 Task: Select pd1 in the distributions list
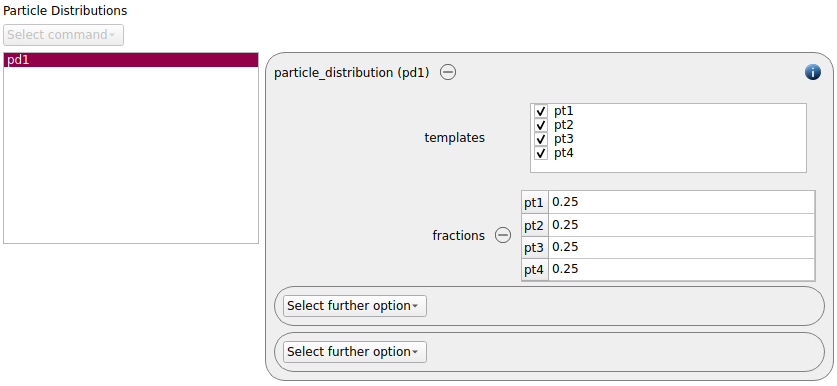131,60
